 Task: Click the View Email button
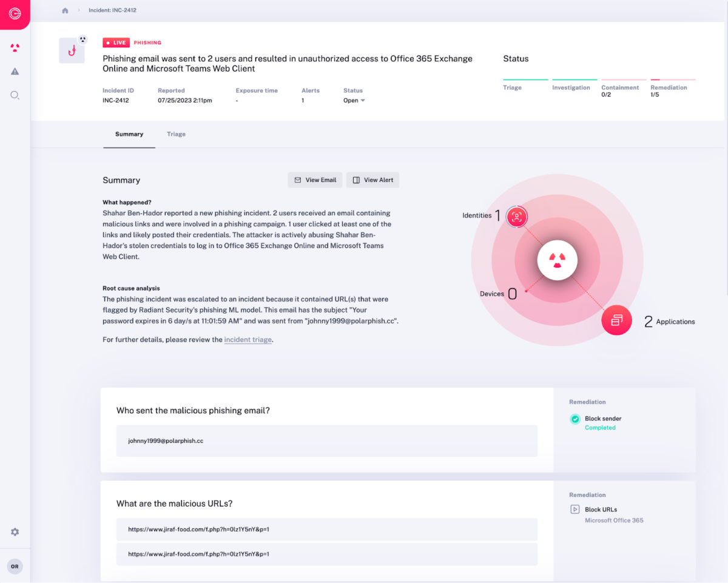coord(315,180)
